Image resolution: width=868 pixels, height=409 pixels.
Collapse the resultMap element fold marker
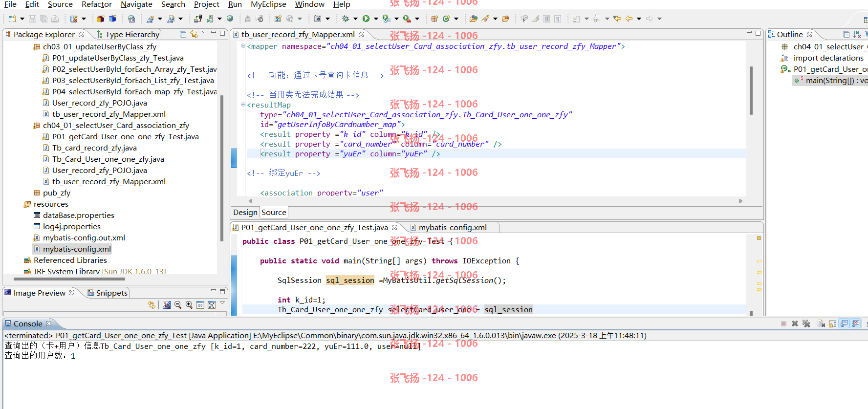coord(243,105)
